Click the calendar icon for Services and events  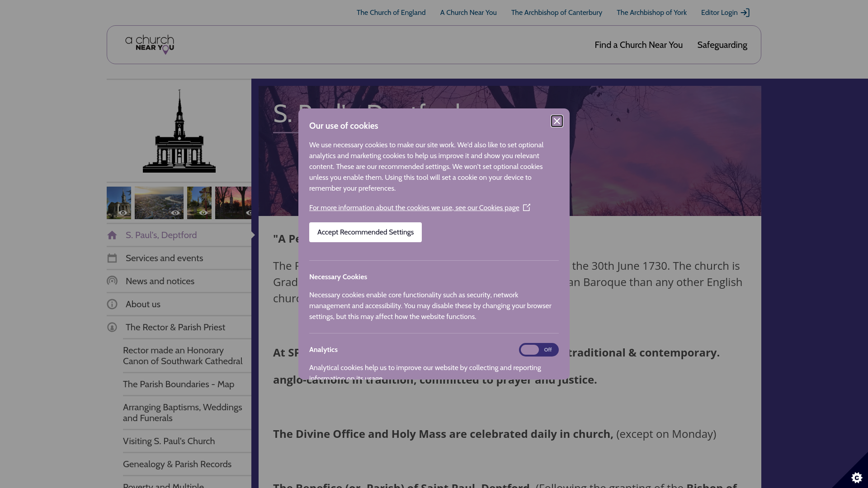coord(112,258)
